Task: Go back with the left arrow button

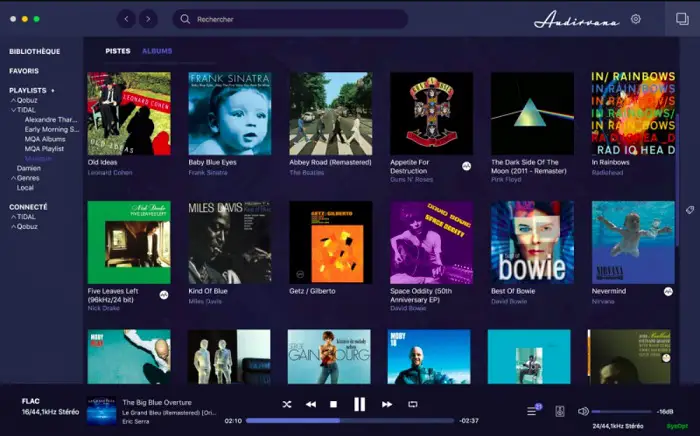Action: [126, 19]
